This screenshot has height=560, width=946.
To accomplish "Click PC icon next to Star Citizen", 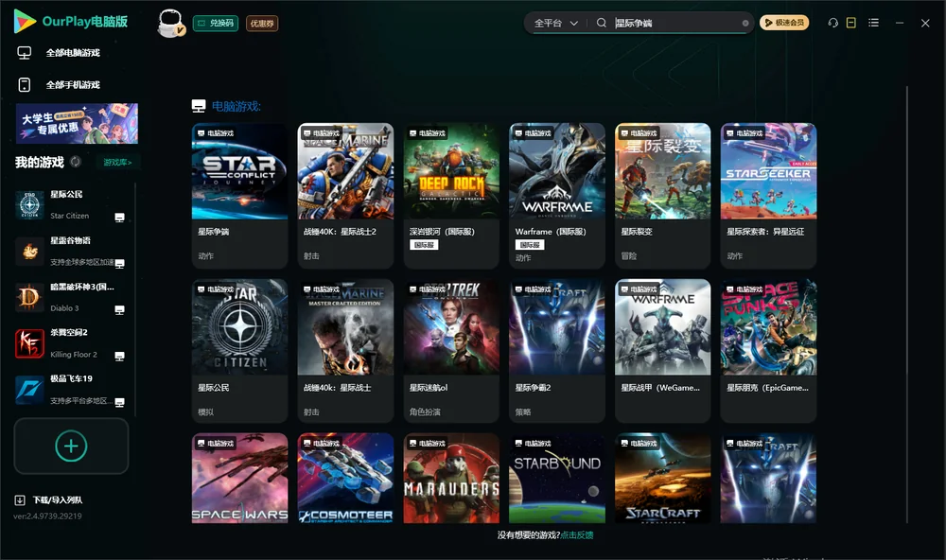I will (119, 218).
